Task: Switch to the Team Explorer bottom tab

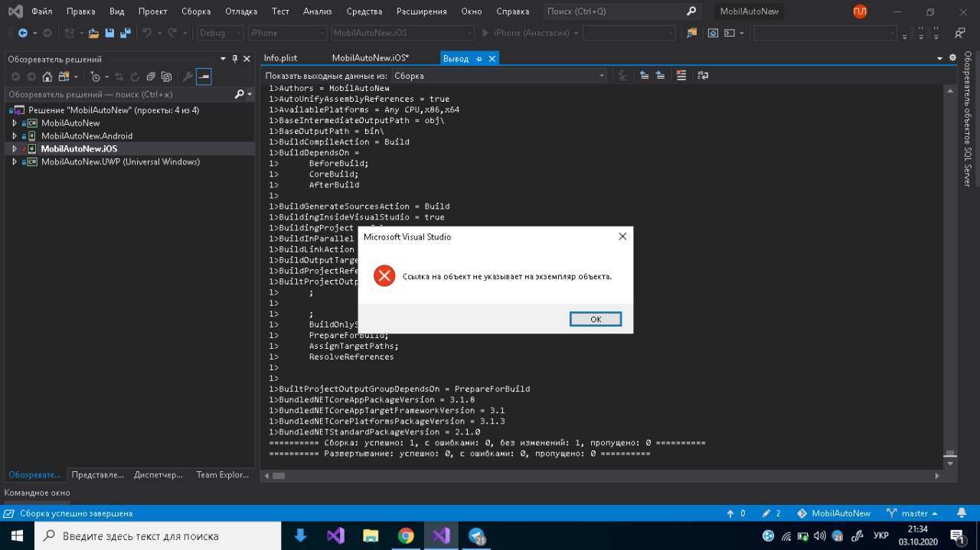Action: pos(222,475)
